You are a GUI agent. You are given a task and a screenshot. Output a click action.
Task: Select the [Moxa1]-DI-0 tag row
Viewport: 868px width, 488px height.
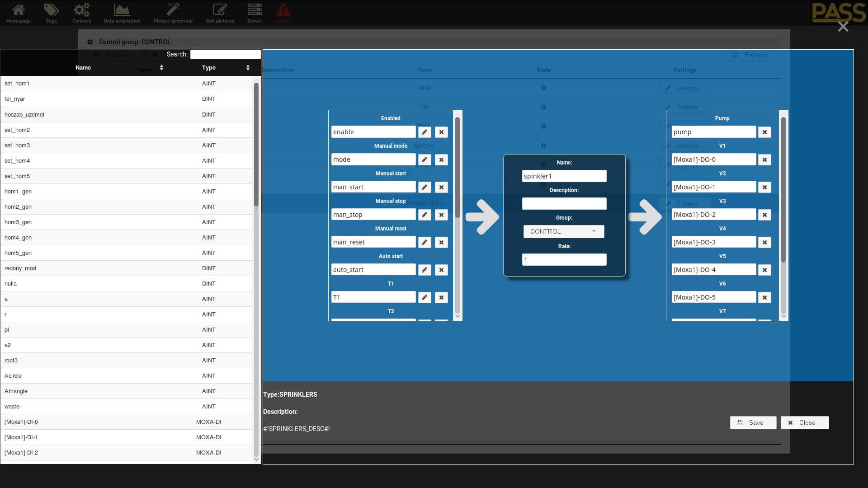click(126, 422)
